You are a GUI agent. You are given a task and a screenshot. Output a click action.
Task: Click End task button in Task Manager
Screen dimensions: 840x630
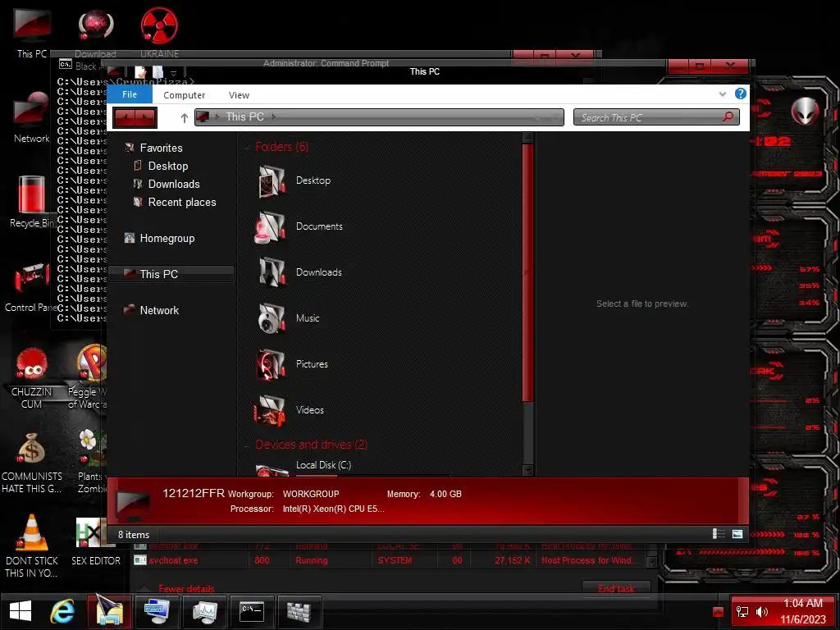click(616, 589)
